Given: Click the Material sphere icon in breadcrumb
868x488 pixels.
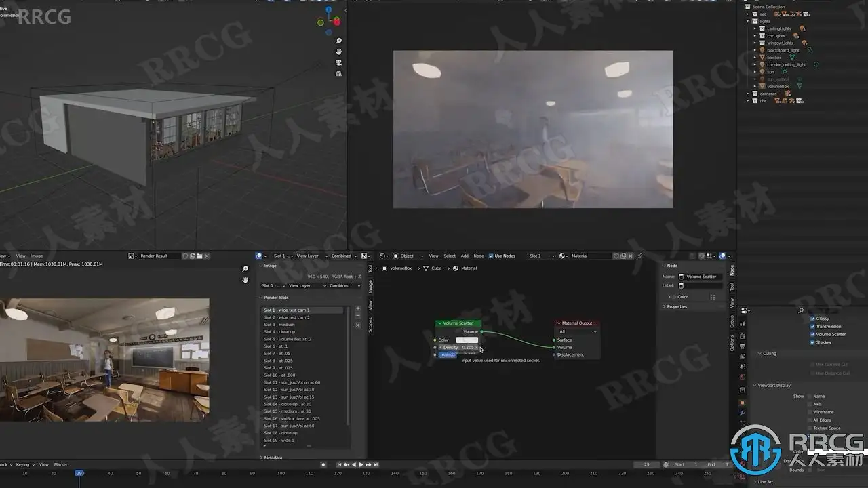Looking at the screenshot, I should (x=456, y=268).
